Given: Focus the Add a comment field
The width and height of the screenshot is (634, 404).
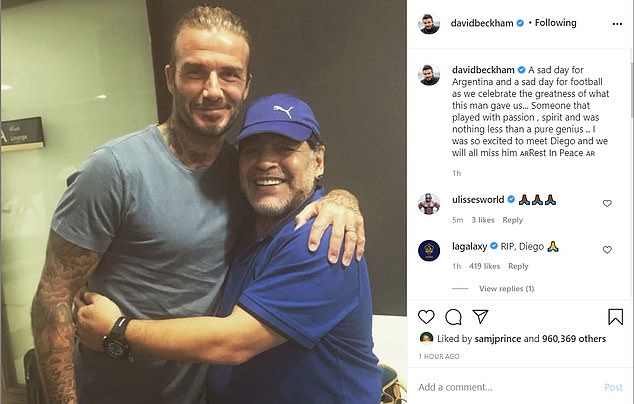Looking at the screenshot, I should (x=500, y=387).
